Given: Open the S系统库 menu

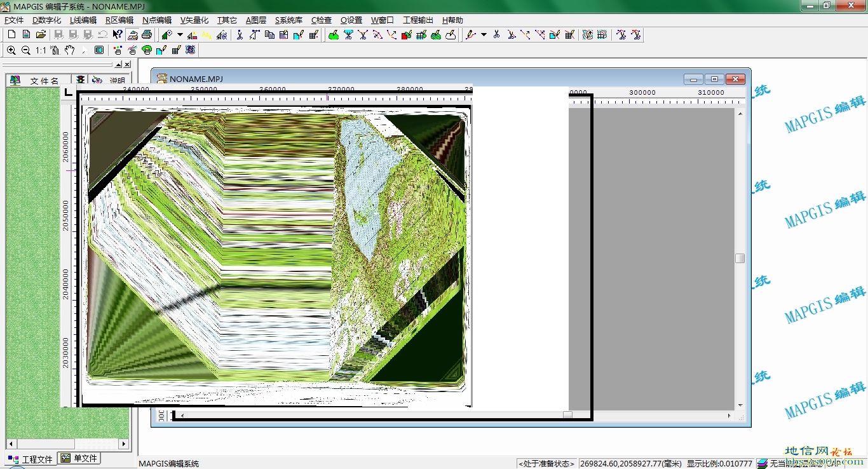Looking at the screenshot, I should pyautogui.click(x=289, y=20).
